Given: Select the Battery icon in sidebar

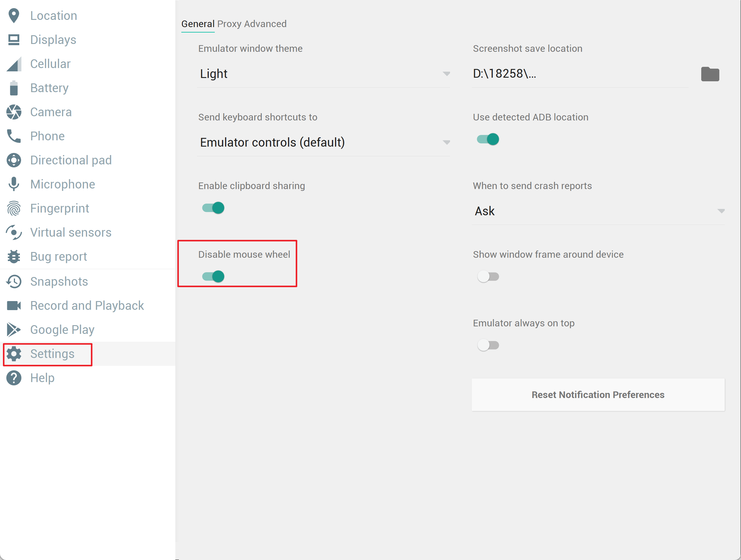Looking at the screenshot, I should (14, 88).
